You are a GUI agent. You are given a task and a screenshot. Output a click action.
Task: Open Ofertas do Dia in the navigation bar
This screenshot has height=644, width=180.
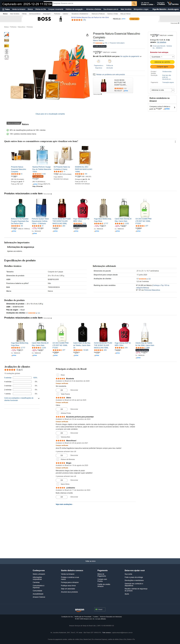coord(40,9)
